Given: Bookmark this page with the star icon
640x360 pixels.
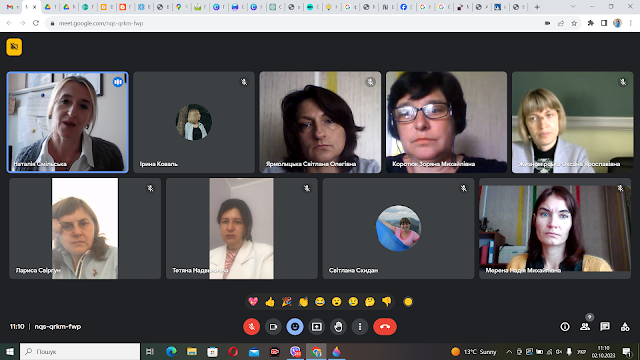Looking at the screenshot, I should [x=574, y=23].
